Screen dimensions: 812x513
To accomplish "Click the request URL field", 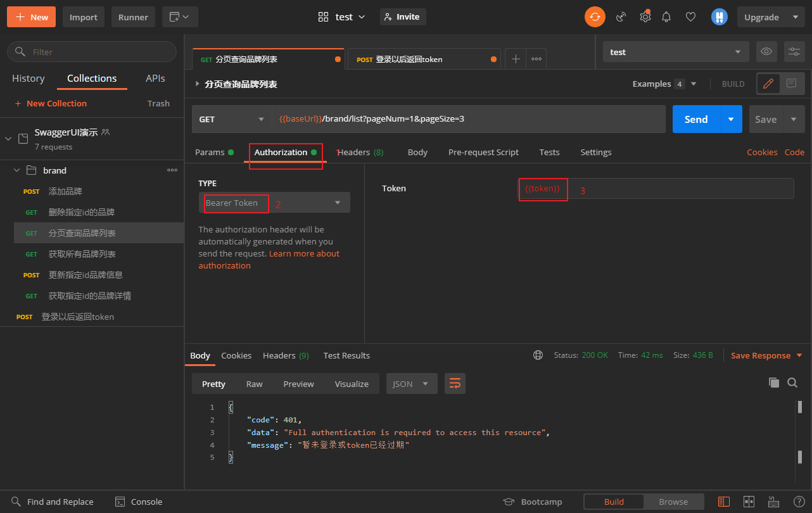I will pyautogui.click(x=469, y=119).
